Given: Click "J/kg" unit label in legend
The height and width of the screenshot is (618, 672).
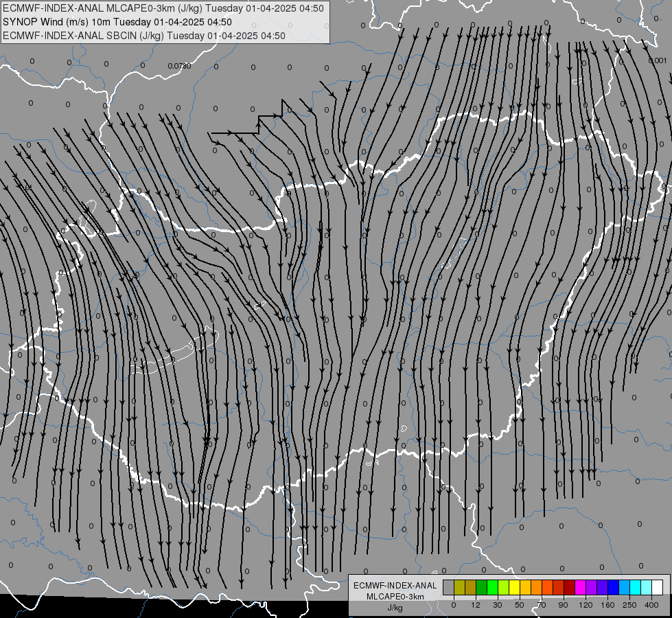Looking at the screenshot, I should click(x=395, y=608).
